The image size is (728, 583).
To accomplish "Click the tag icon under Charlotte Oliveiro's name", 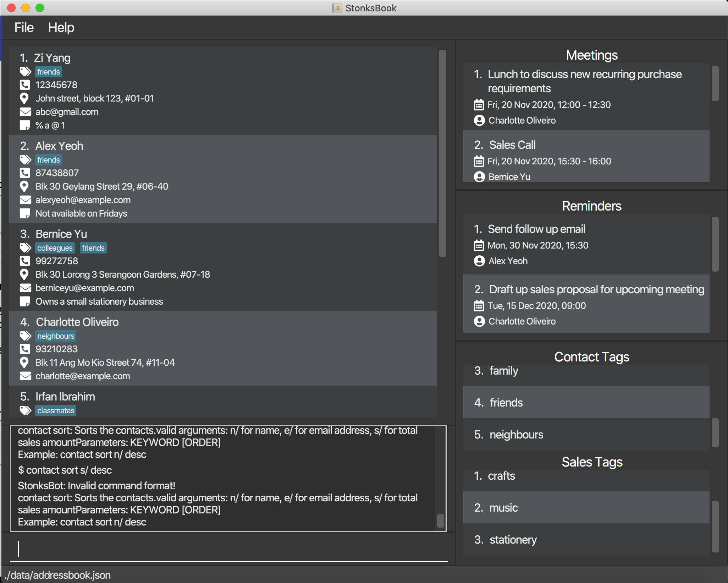I will click(25, 336).
